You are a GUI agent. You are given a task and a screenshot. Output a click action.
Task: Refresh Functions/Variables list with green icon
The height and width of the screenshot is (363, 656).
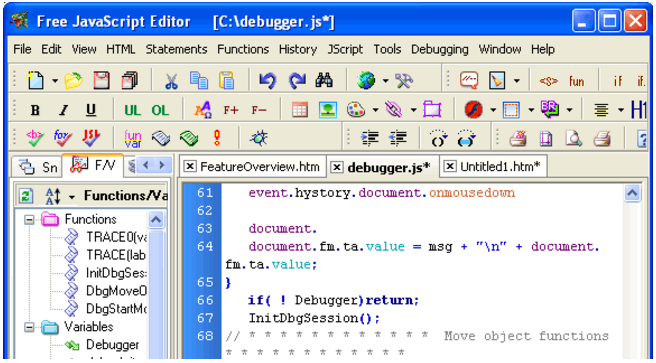26,196
